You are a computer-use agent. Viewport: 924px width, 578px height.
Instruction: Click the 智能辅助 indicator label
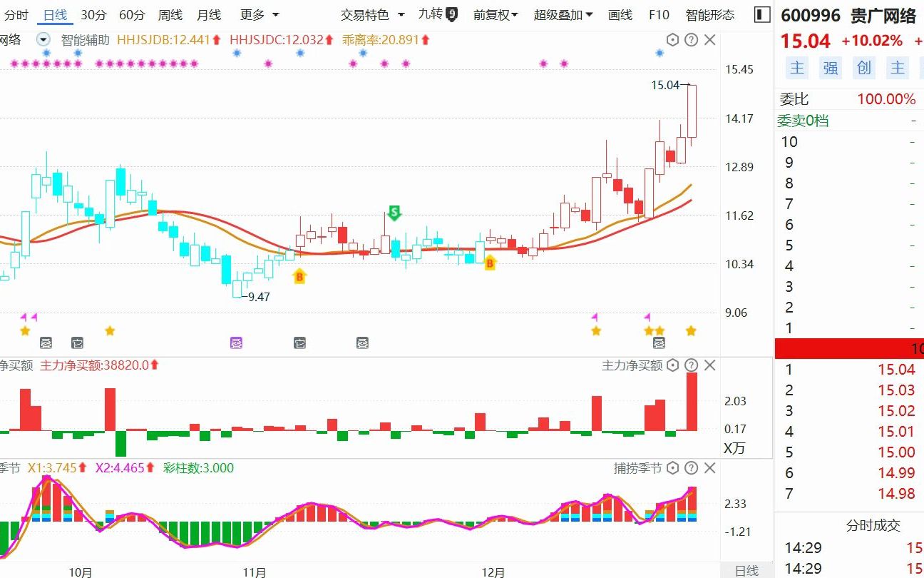(86, 40)
